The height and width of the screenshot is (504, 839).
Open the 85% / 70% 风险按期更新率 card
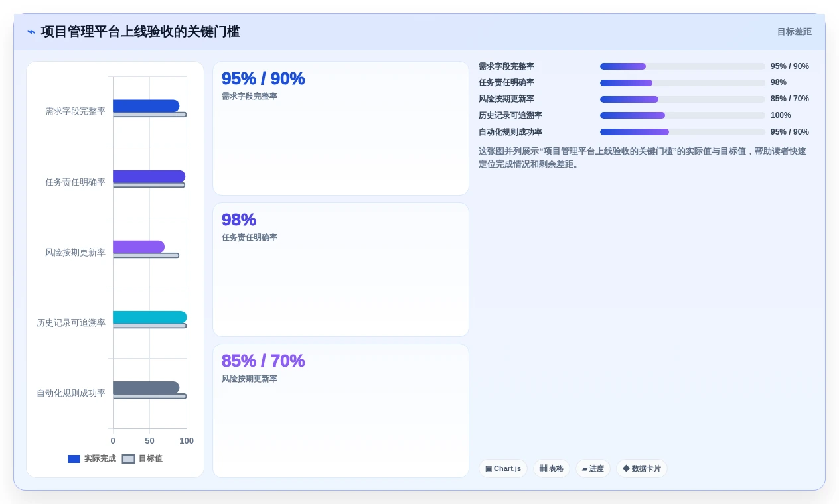341,411
